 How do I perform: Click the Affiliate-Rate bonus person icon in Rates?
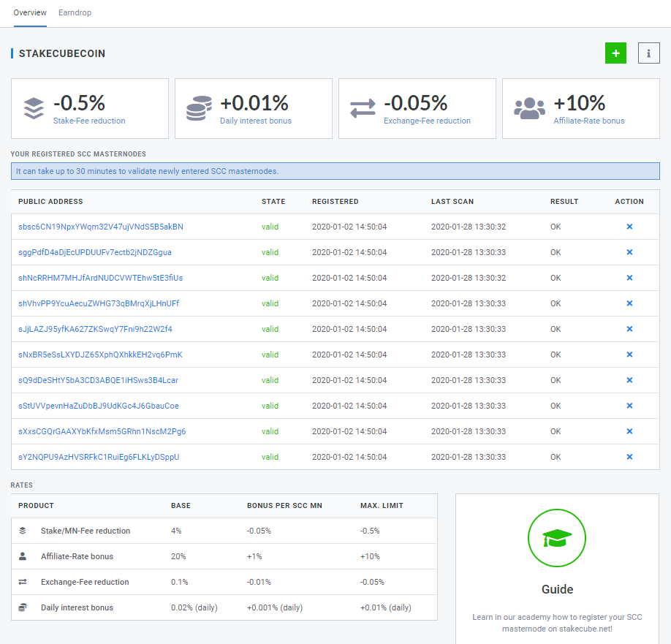[x=23, y=556]
